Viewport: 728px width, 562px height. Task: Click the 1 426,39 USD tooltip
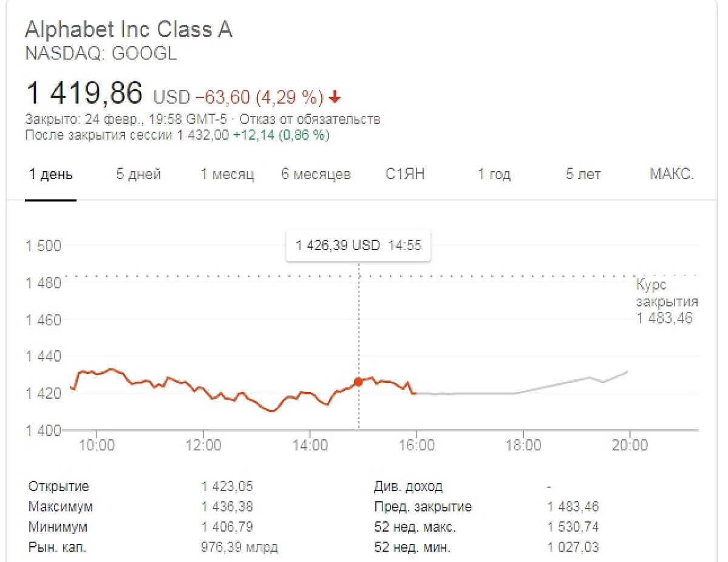(358, 245)
